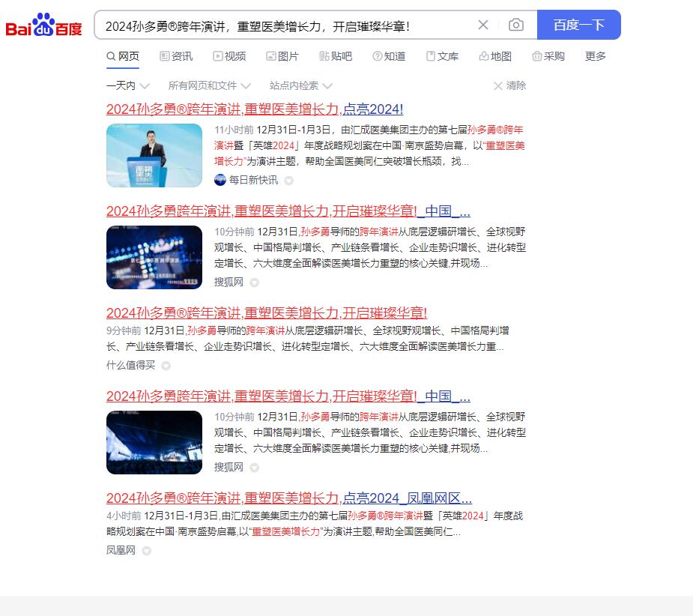Switch to the 视频 tab

pos(229,57)
